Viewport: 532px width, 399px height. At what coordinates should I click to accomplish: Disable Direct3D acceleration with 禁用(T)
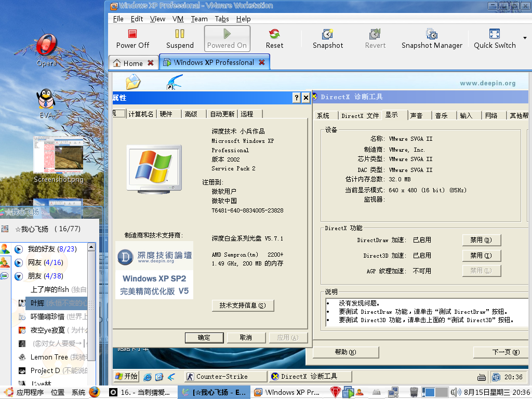tap(481, 256)
